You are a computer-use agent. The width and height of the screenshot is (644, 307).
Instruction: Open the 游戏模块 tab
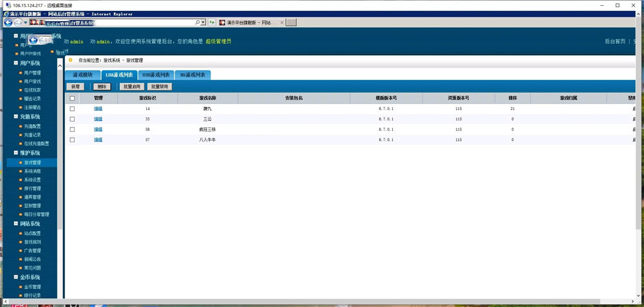click(x=82, y=75)
